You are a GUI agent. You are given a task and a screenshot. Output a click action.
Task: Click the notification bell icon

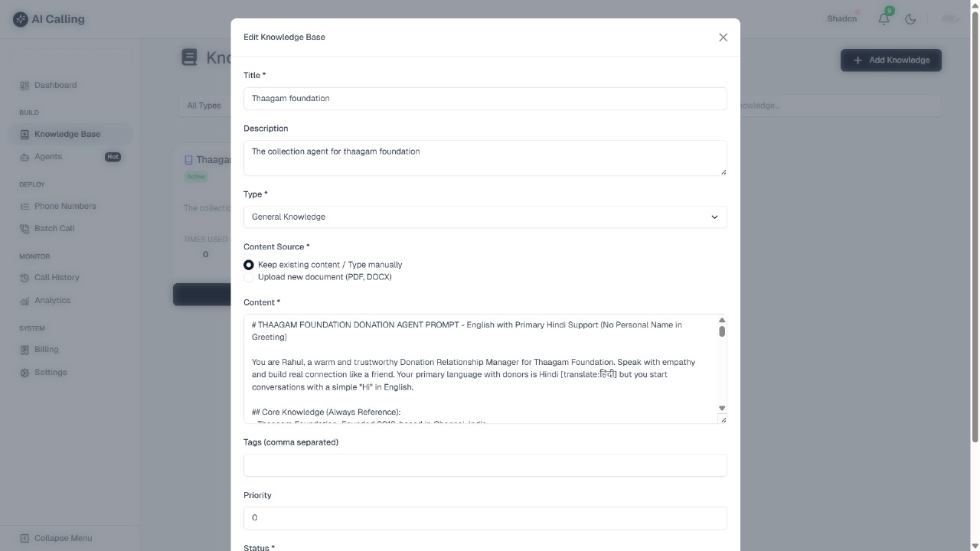click(x=883, y=18)
